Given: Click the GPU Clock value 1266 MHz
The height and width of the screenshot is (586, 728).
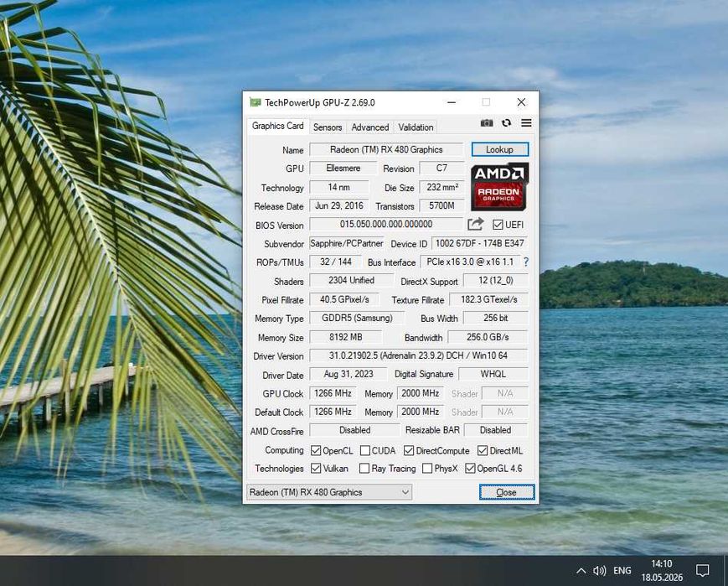Looking at the screenshot, I should (333, 393).
